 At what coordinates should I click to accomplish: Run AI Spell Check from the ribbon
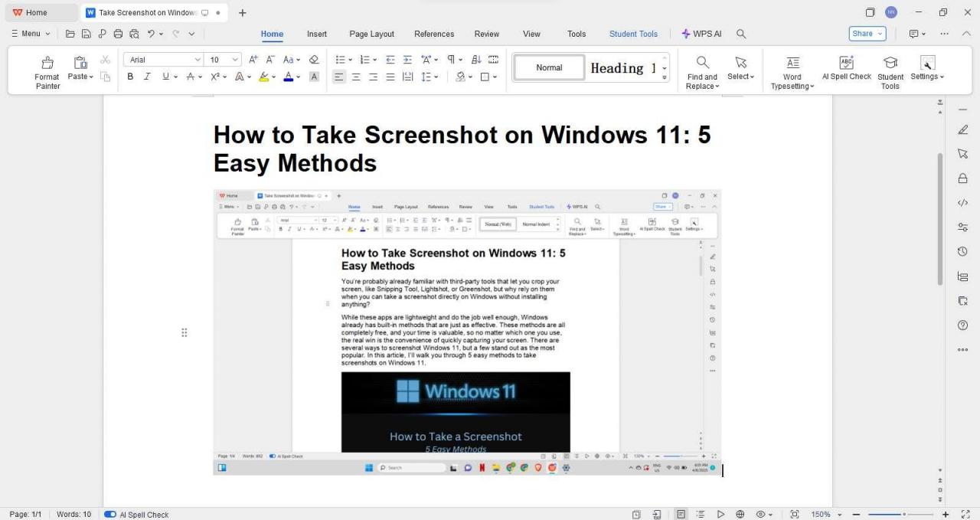tap(846, 69)
